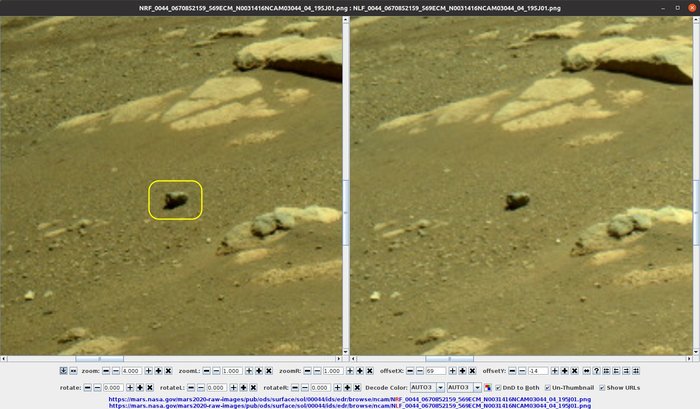Click thin plus button for offsetX

(452, 371)
